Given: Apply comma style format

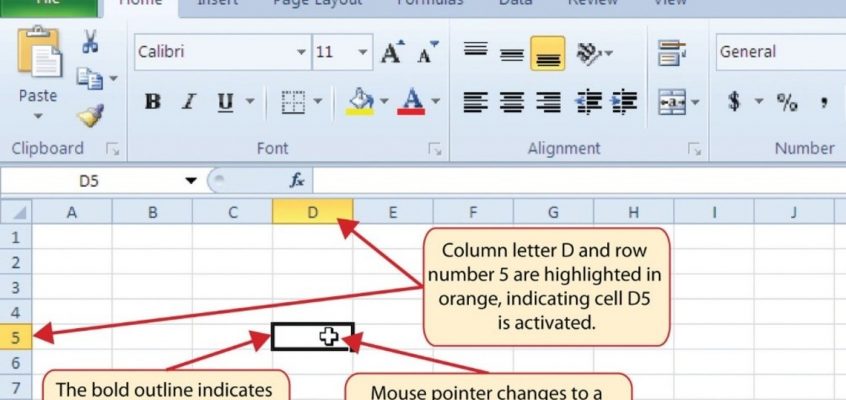Looking at the screenshot, I should point(824,101).
